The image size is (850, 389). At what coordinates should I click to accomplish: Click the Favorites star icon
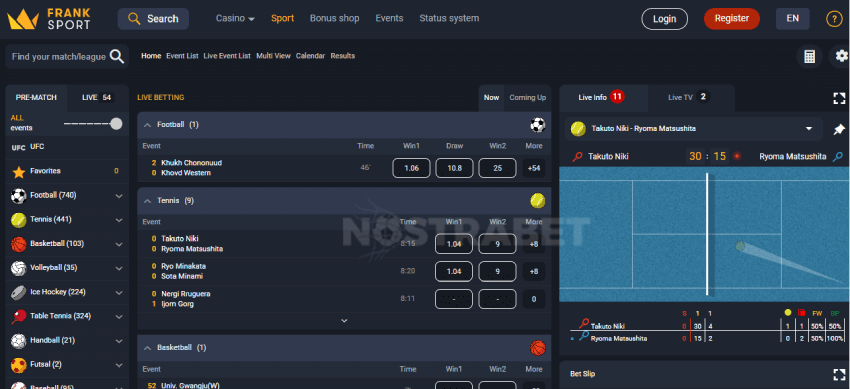point(19,172)
